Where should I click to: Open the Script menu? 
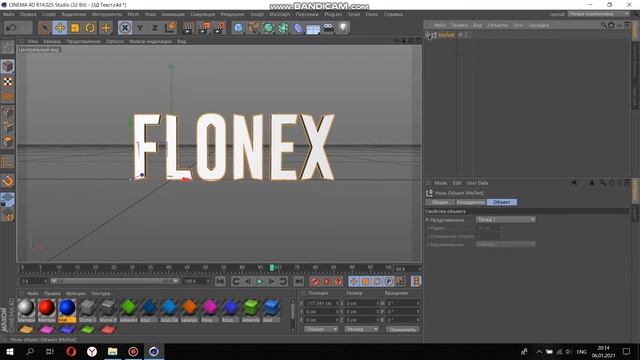[x=354, y=14]
